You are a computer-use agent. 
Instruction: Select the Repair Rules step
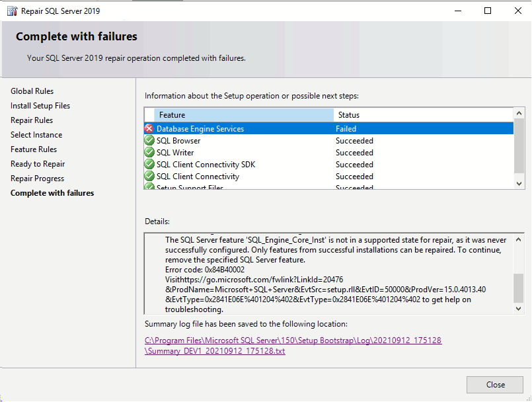(x=30, y=120)
